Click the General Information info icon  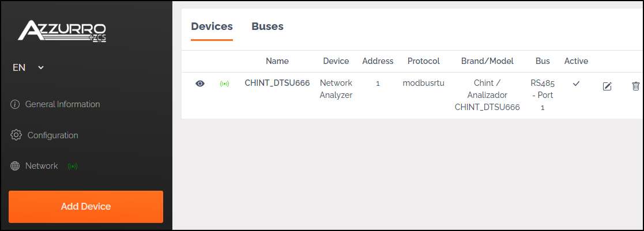pos(15,104)
